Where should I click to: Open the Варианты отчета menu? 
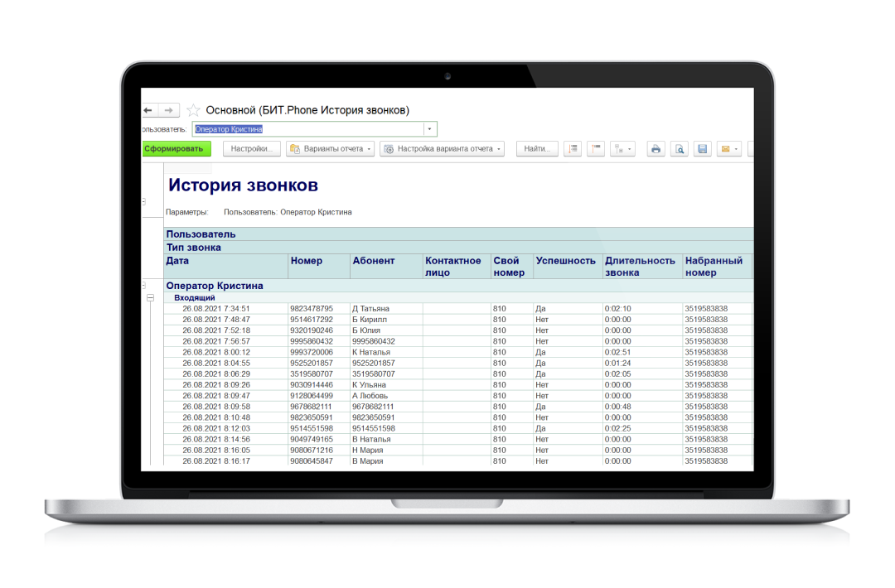pos(330,149)
